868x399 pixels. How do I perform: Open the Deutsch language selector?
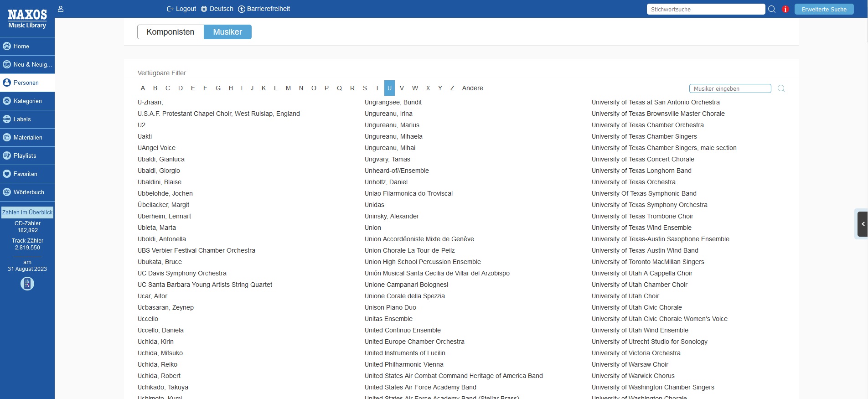click(217, 9)
